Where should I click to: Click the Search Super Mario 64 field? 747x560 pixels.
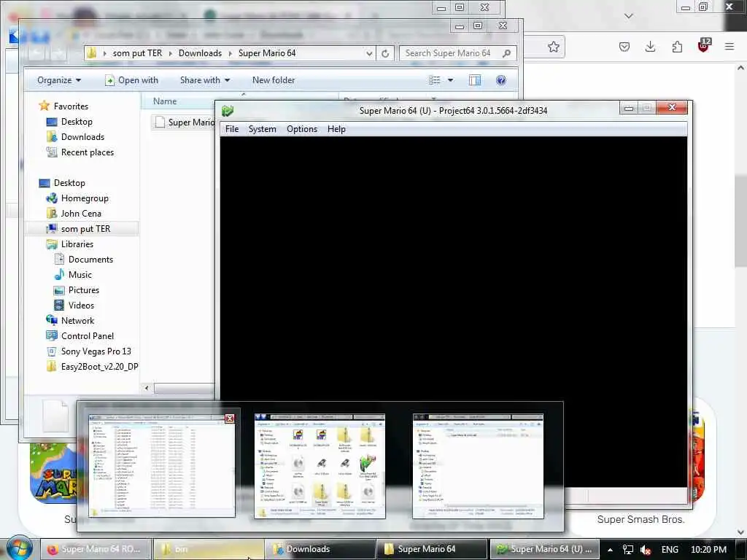(457, 53)
